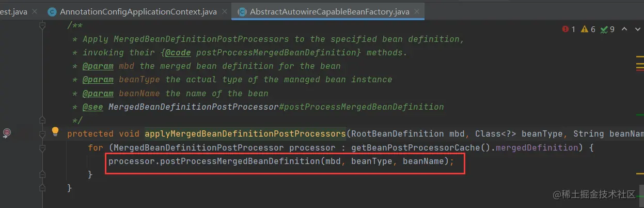Viewport: 644px width, 208px height.
Task: Click the @code tag in the Javadoc comment
Action: pos(178,53)
